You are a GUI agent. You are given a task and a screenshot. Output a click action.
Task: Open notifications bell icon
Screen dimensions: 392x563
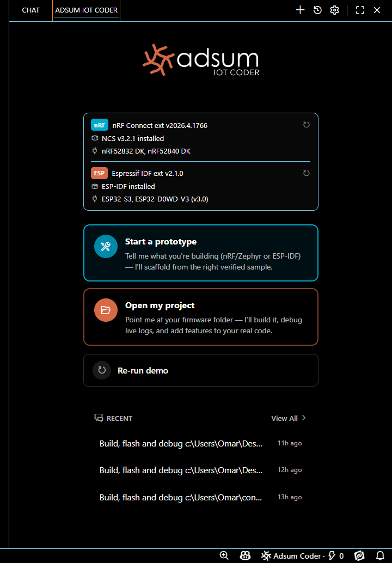coord(380,556)
